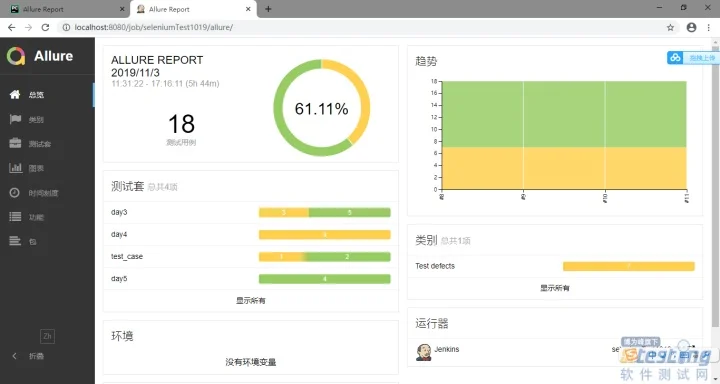The width and height of the screenshot is (720, 384).
Task: Click the 18 test cases count
Action: (x=181, y=124)
